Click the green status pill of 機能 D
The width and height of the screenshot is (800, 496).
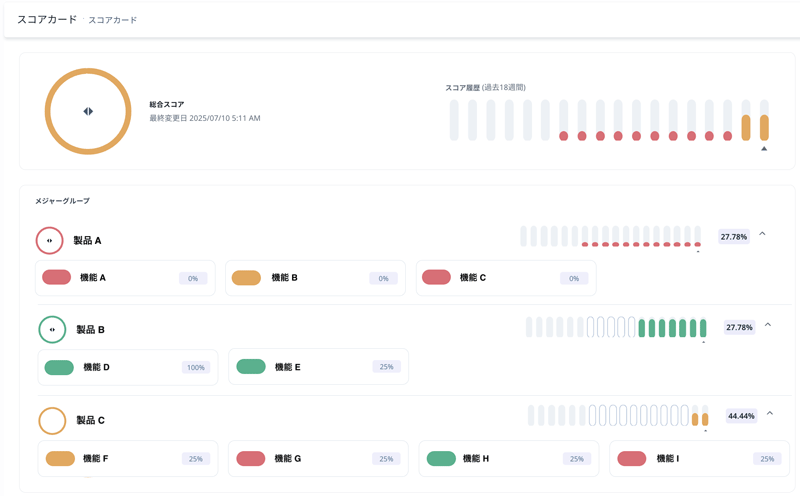[x=59, y=367]
